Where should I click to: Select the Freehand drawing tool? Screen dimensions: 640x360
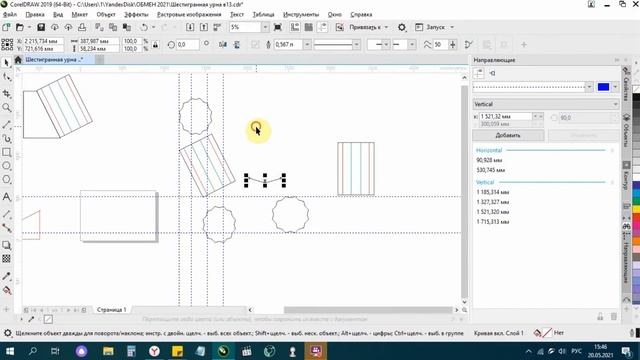coord(7,125)
